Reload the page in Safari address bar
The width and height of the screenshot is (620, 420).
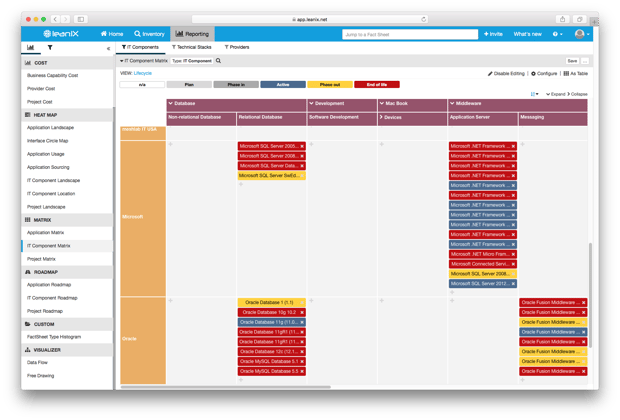tap(423, 19)
